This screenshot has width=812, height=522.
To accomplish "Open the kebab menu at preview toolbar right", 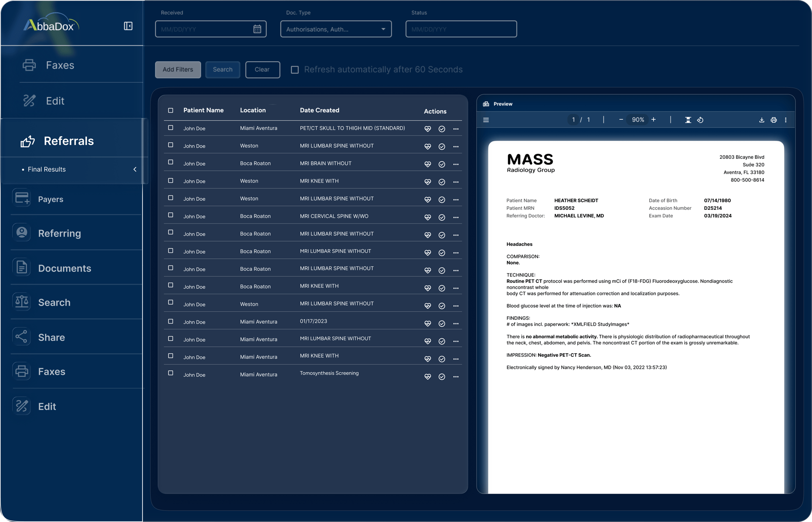I will click(x=786, y=120).
